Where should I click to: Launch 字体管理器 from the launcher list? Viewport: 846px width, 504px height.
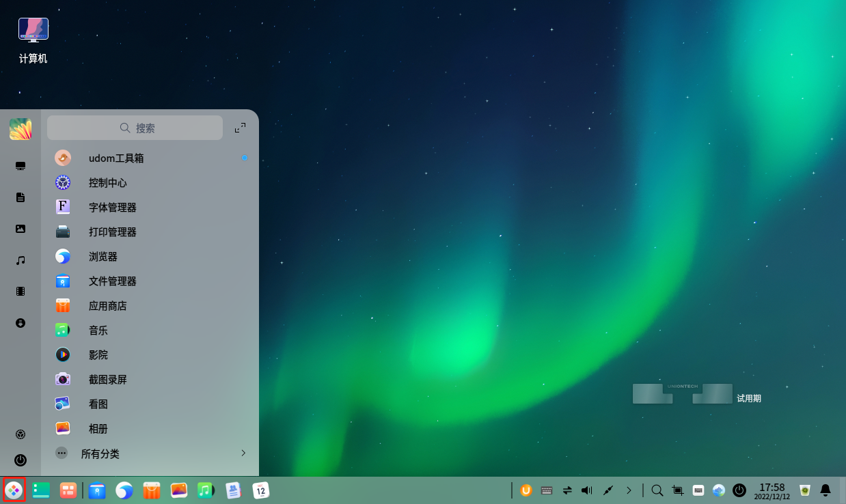click(x=113, y=208)
